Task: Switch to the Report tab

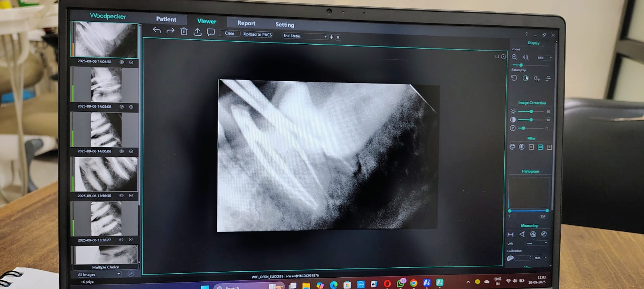Action: [246, 23]
